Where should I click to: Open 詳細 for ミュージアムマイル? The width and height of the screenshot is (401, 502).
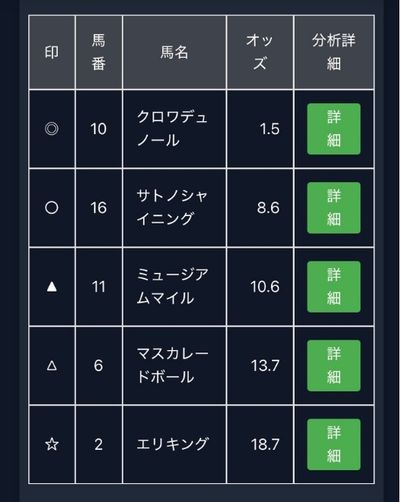(x=334, y=287)
